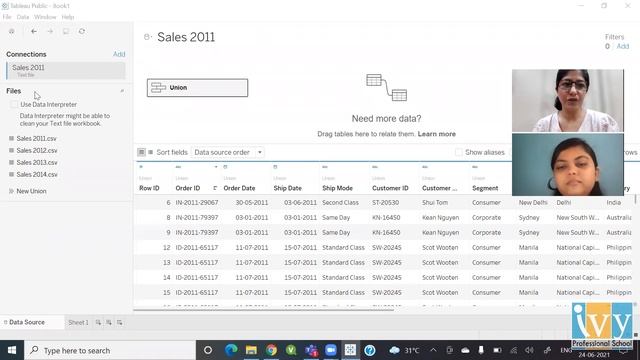Click the data type icon above Segment
Viewport: 640px width, 360px height.
click(x=475, y=167)
